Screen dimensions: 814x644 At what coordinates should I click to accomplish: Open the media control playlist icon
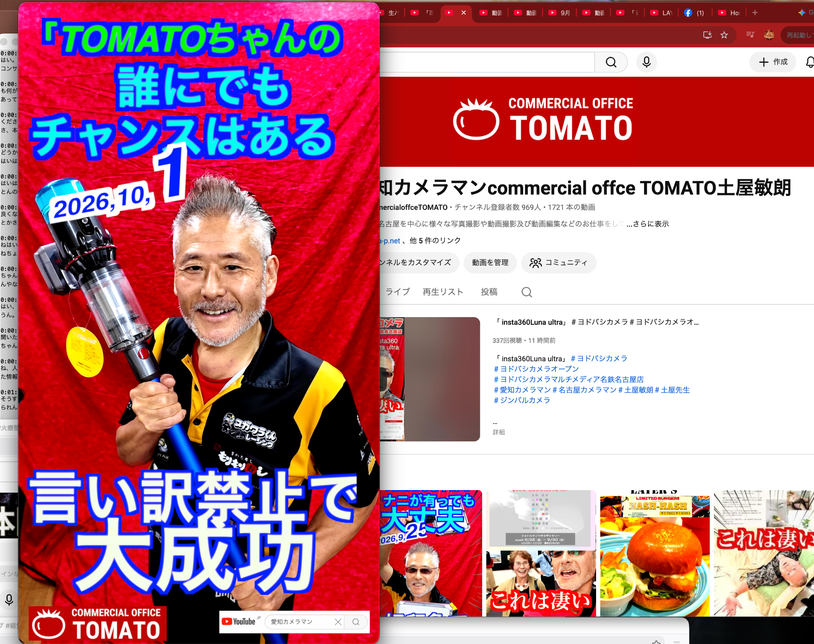pos(750,35)
